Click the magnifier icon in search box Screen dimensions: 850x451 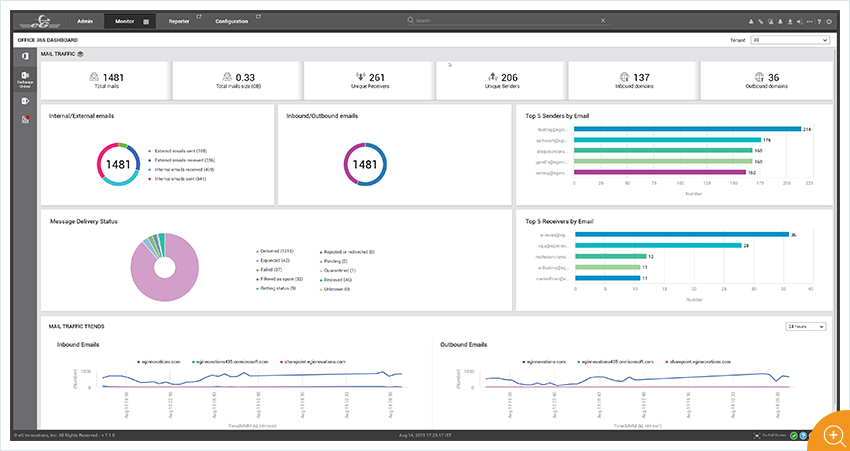click(x=411, y=20)
